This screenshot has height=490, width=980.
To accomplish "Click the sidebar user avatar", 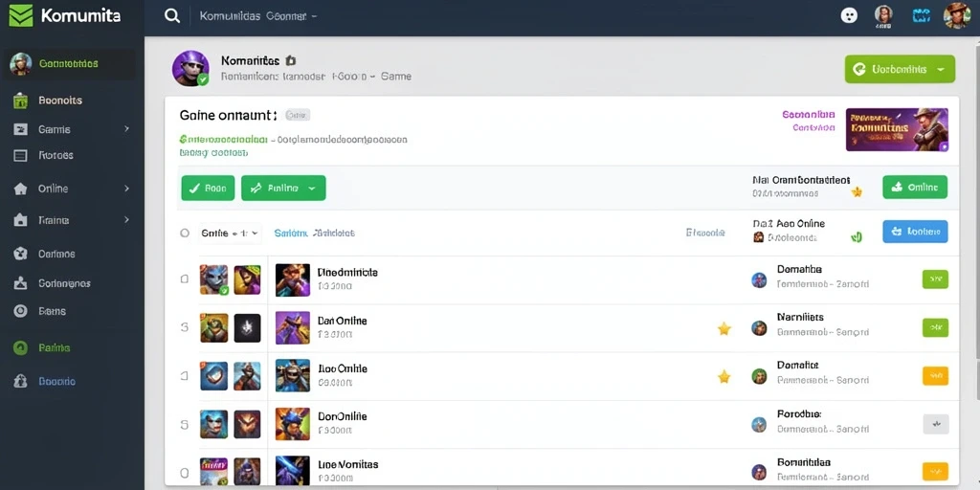I will click(21, 64).
